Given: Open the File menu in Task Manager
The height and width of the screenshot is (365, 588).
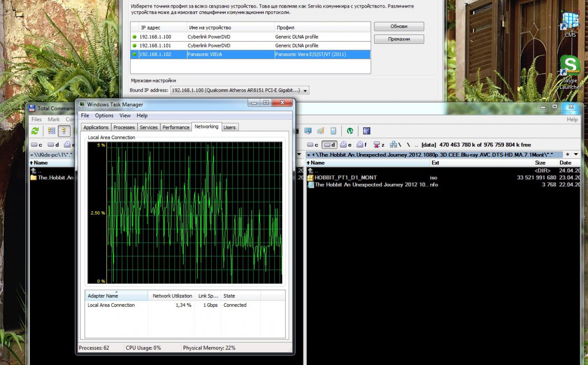Looking at the screenshot, I should click(x=85, y=116).
